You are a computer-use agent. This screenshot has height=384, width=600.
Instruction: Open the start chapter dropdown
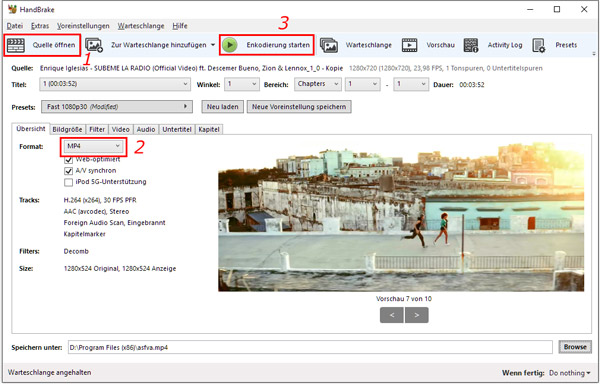pos(362,84)
